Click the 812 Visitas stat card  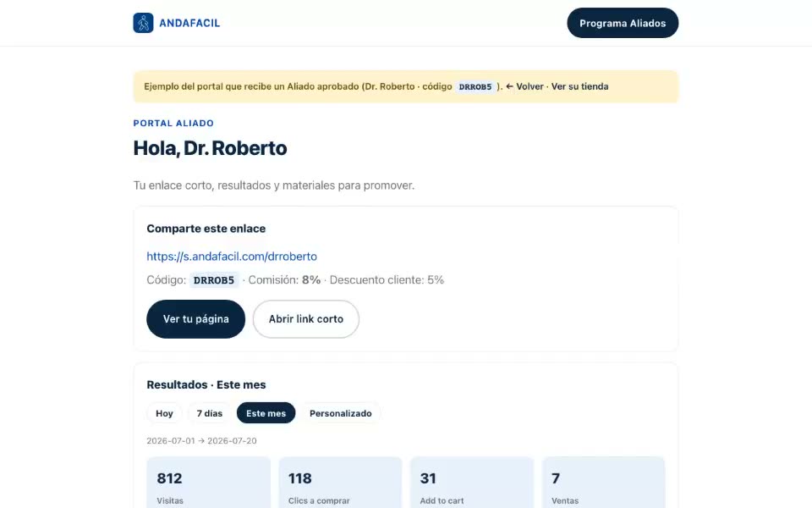tap(208, 483)
